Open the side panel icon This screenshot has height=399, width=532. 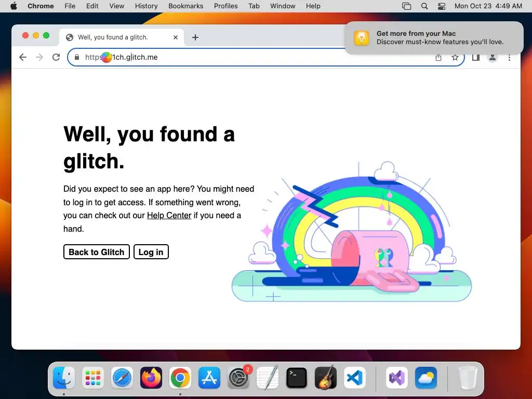click(476, 57)
